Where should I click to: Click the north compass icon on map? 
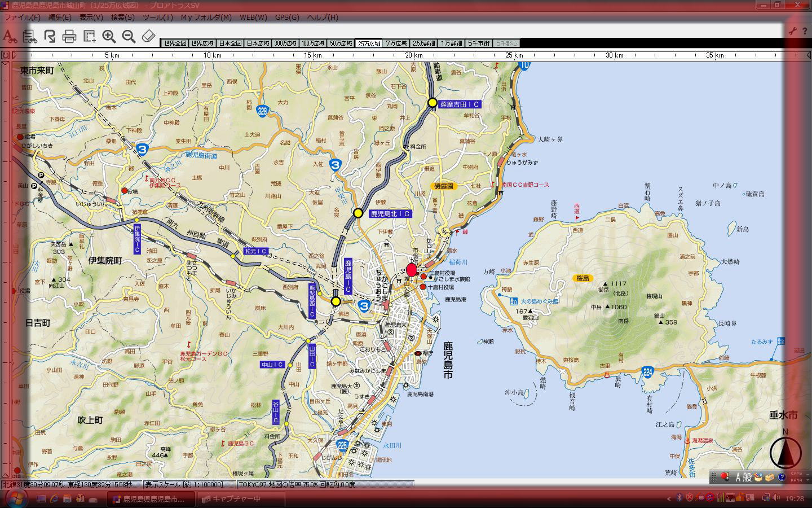pos(785,452)
